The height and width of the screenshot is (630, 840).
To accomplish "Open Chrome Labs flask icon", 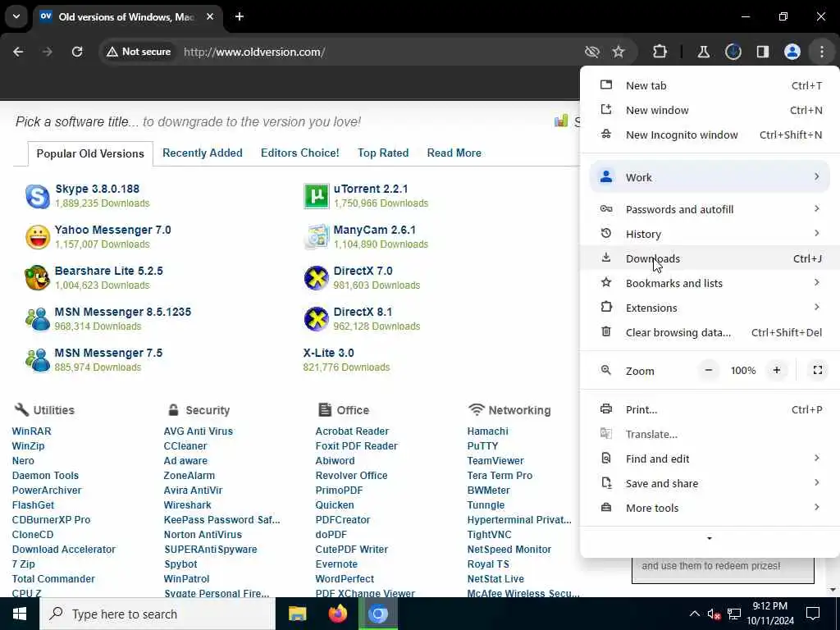I will [703, 52].
